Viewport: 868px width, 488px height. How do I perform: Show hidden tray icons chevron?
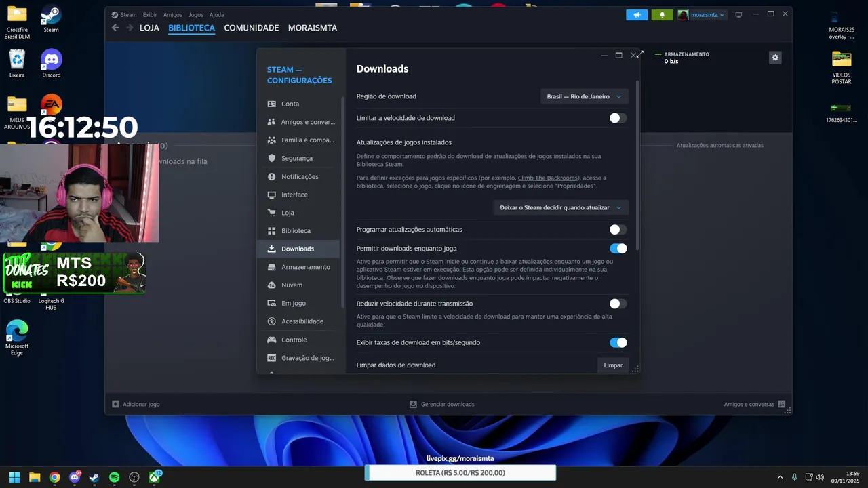click(x=780, y=477)
